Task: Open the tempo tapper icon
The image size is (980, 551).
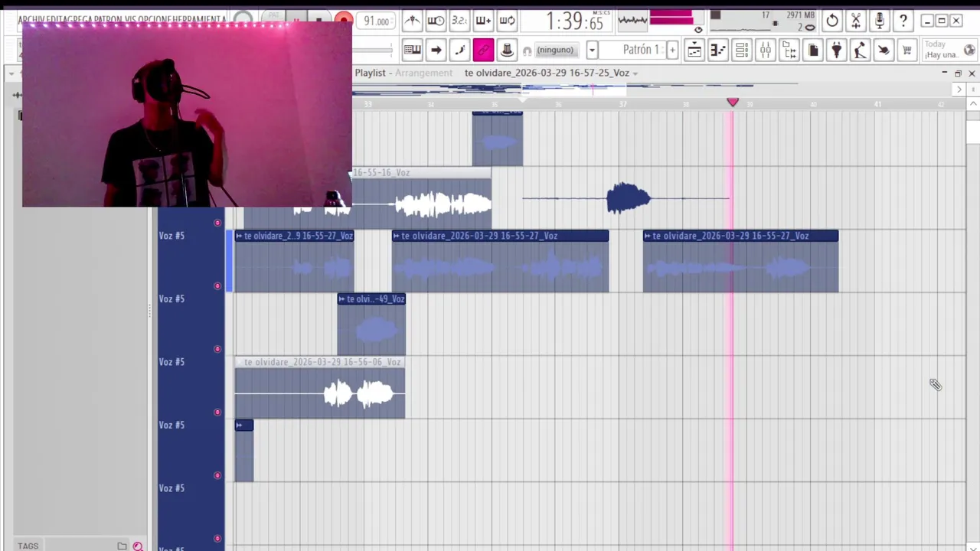Action: point(860,51)
